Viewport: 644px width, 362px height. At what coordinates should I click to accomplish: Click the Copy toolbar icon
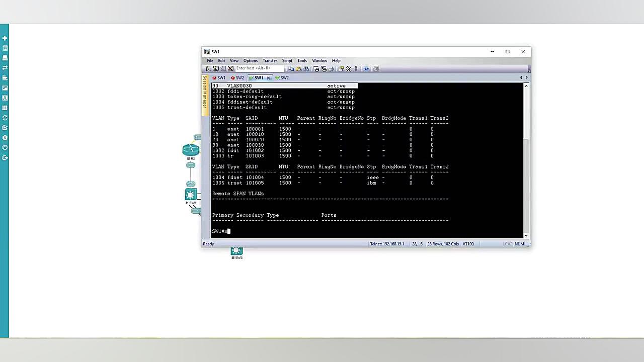[x=291, y=69]
